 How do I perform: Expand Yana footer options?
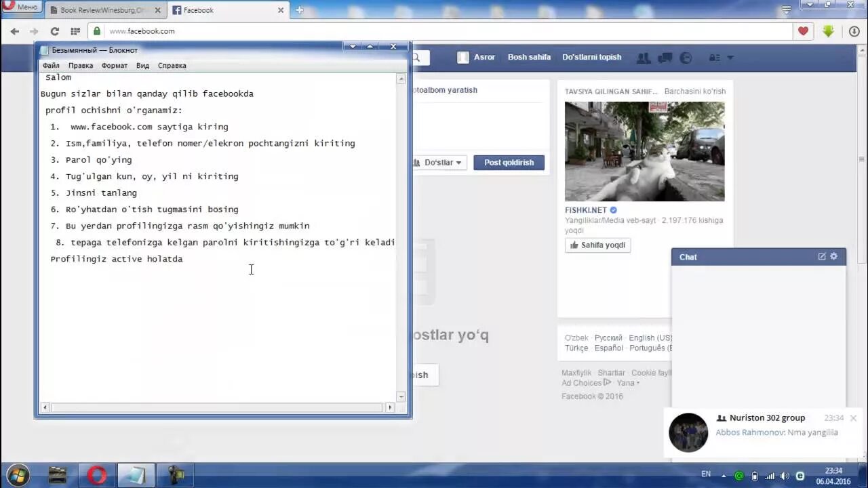tap(627, 384)
